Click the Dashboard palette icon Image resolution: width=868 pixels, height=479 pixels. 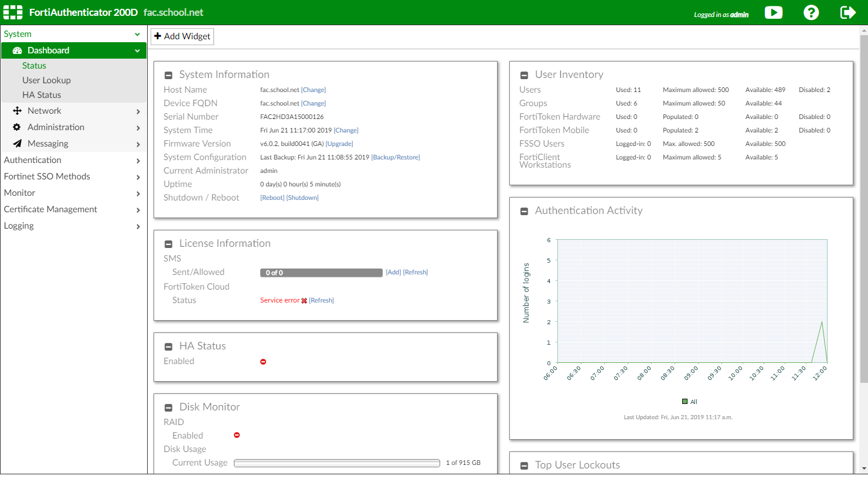pyautogui.click(x=17, y=50)
